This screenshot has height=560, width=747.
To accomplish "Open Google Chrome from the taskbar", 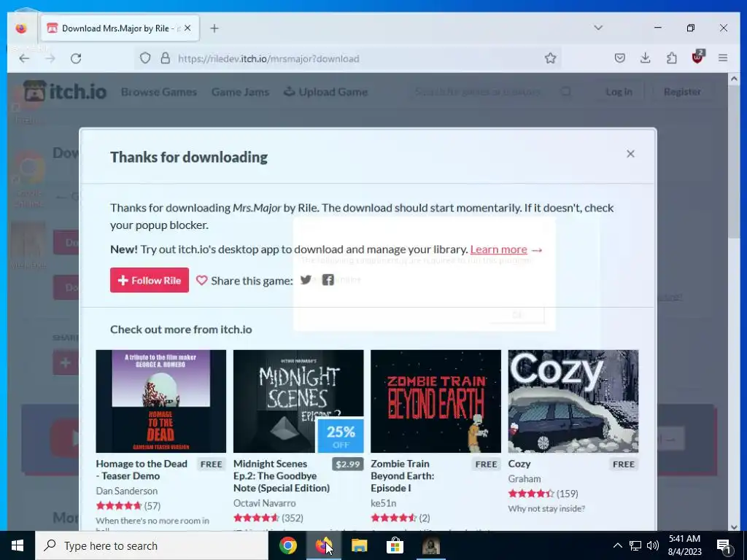I will [287, 545].
